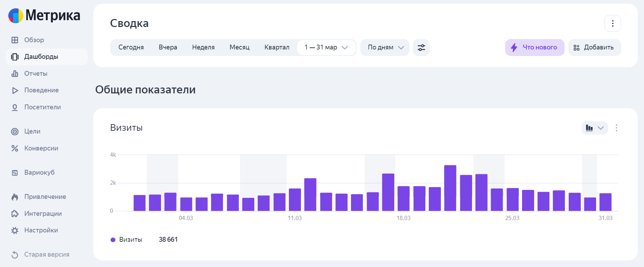Viewport: 644px width, 267px height.
Task: Open the filter settings sliders icon
Action: click(x=421, y=48)
